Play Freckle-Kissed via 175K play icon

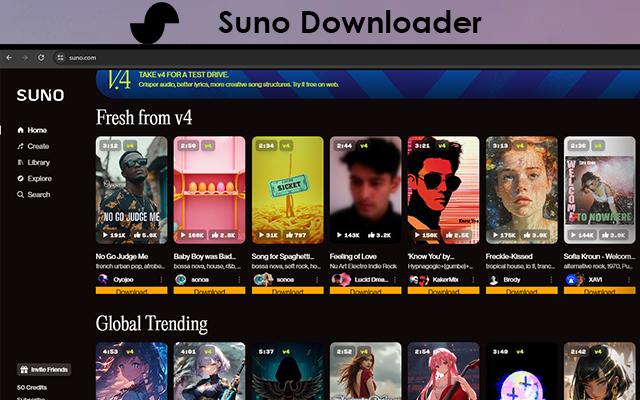(x=496, y=235)
